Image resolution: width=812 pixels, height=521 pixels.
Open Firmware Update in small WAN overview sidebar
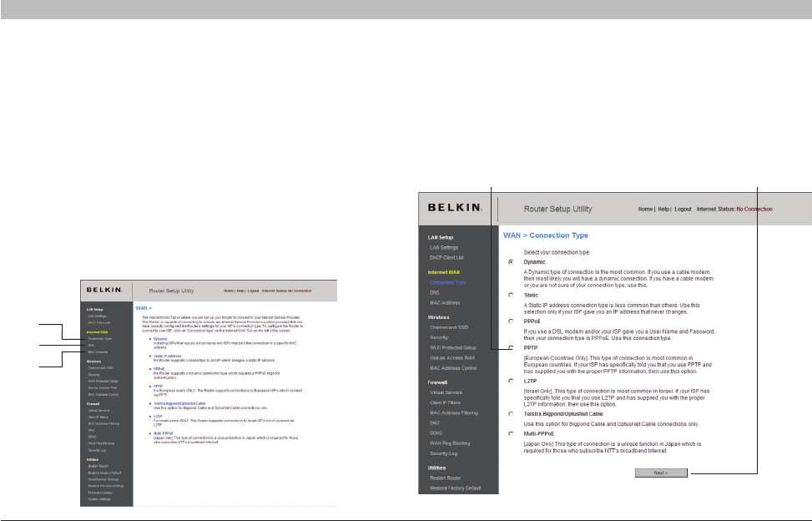point(100,493)
